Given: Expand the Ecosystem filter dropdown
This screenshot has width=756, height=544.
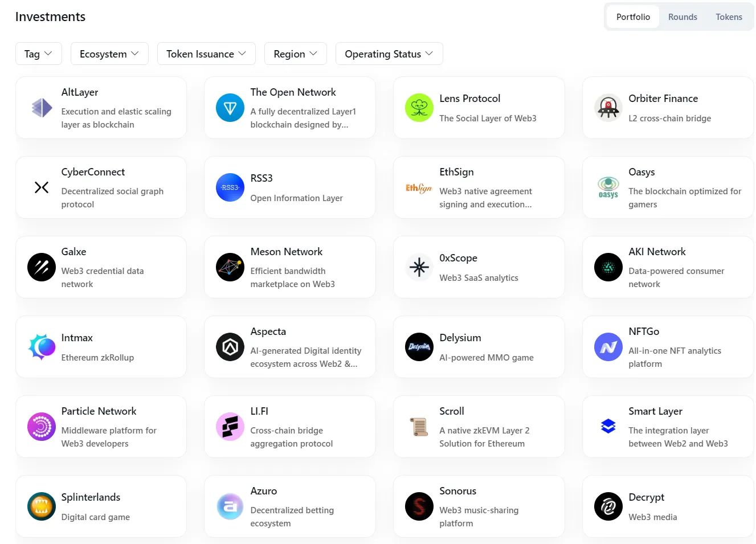Looking at the screenshot, I should coord(109,54).
